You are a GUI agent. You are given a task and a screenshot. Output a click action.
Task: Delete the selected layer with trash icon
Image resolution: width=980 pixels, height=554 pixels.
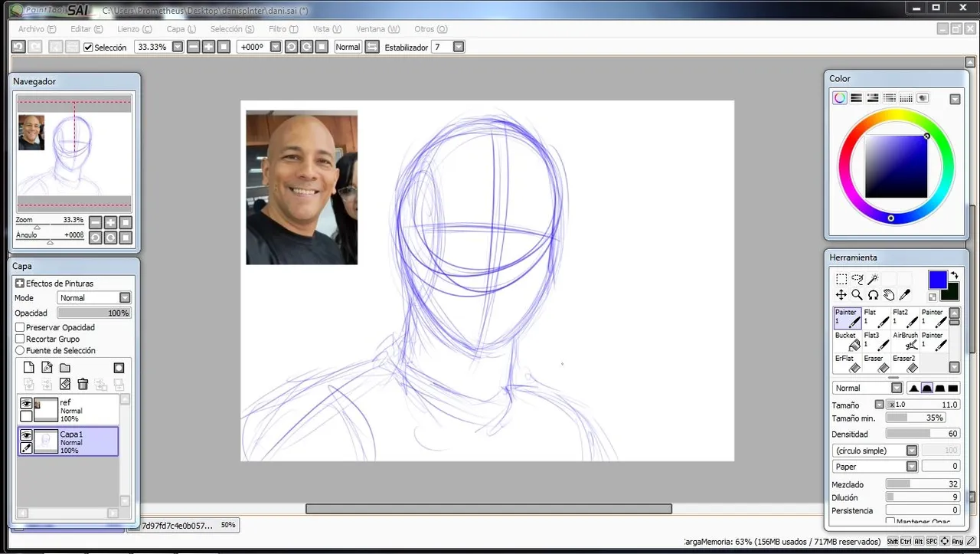pos(83,384)
